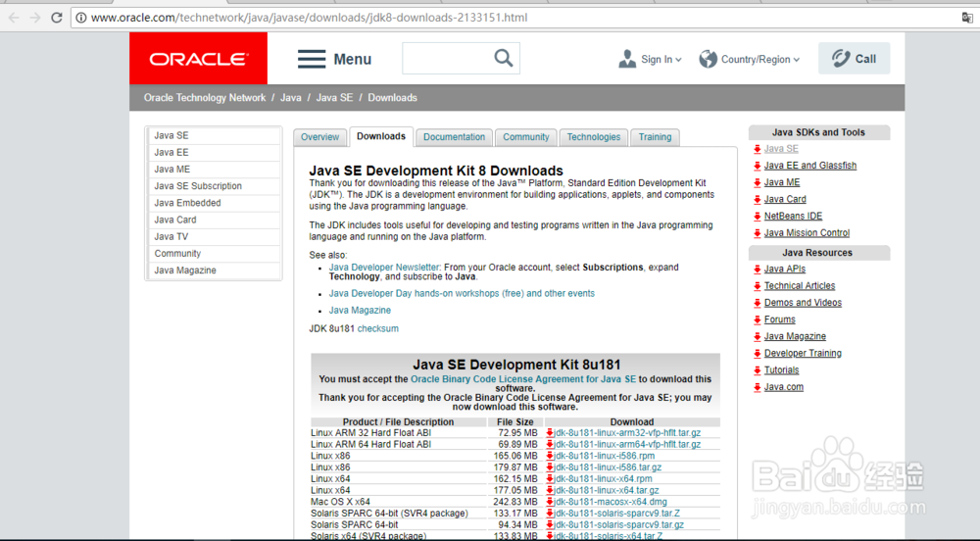The width and height of the screenshot is (980, 541).
Task: Click download arrow icon beside Tutorials
Action: coord(757,370)
